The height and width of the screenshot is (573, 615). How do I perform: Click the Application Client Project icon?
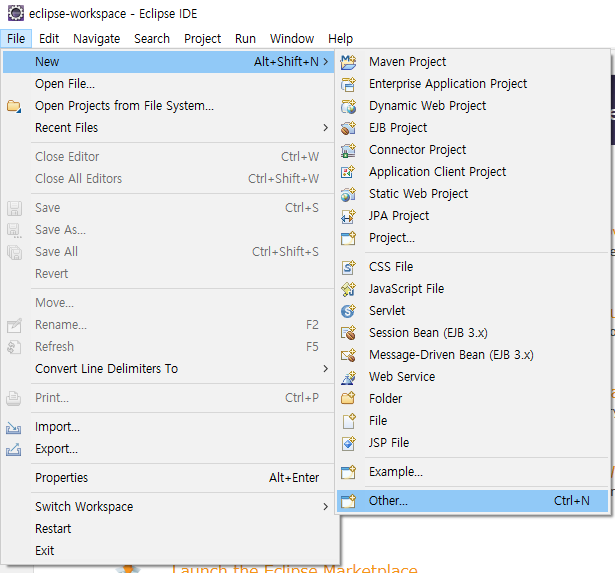(x=348, y=172)
